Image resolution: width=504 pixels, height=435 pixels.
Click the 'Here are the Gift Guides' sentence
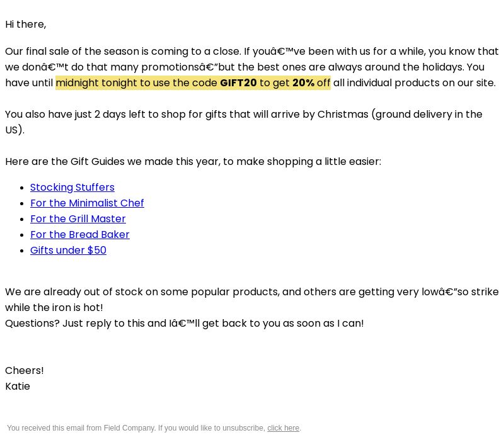[193, 162]
